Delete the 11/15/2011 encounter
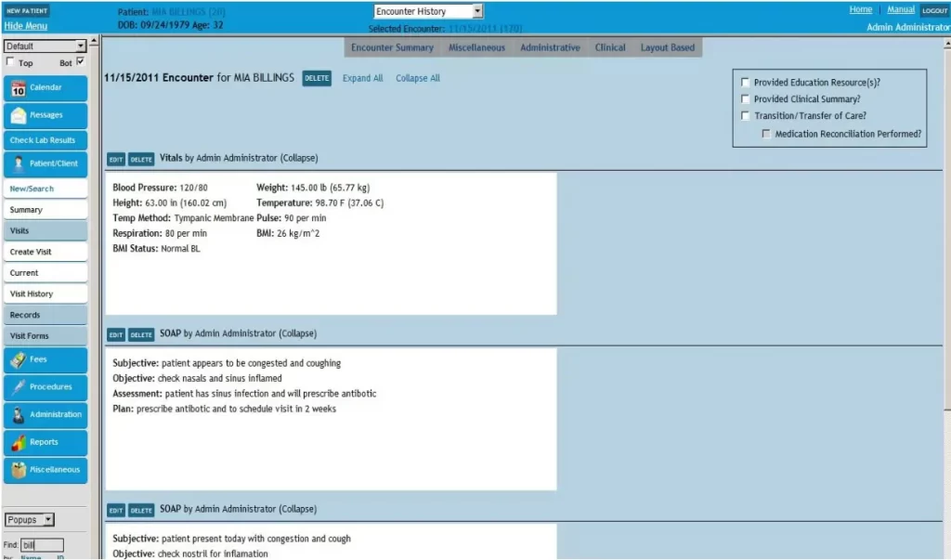This screenshot has height=560, width=951. (x=317, y=78)
